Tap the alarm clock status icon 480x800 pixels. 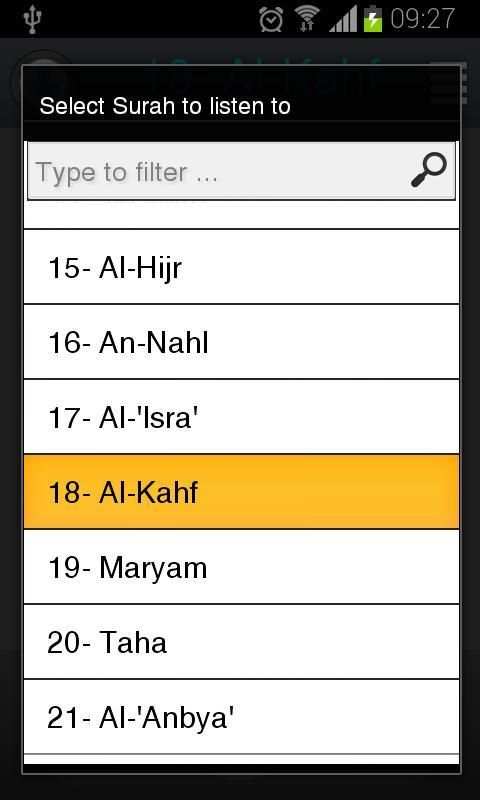pyautogui.click(x=271, y=19)
